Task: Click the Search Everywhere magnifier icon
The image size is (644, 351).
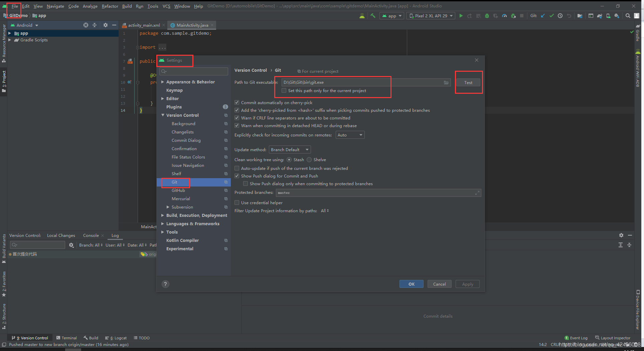Action: click(628, 16)
